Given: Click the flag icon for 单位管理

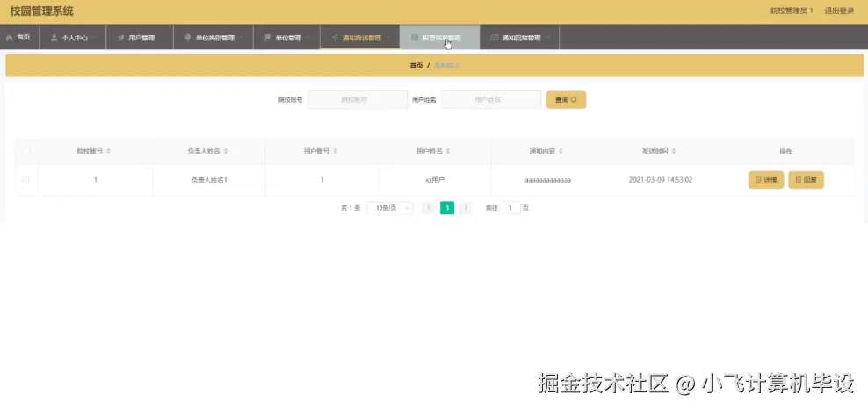Looking at the screenshot, I should [268, 38].
